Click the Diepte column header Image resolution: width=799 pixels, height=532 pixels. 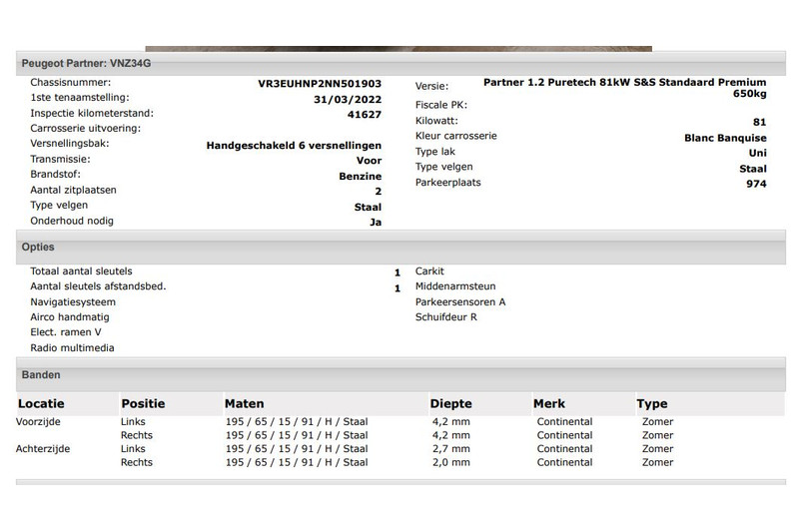(x=450, y=404)
